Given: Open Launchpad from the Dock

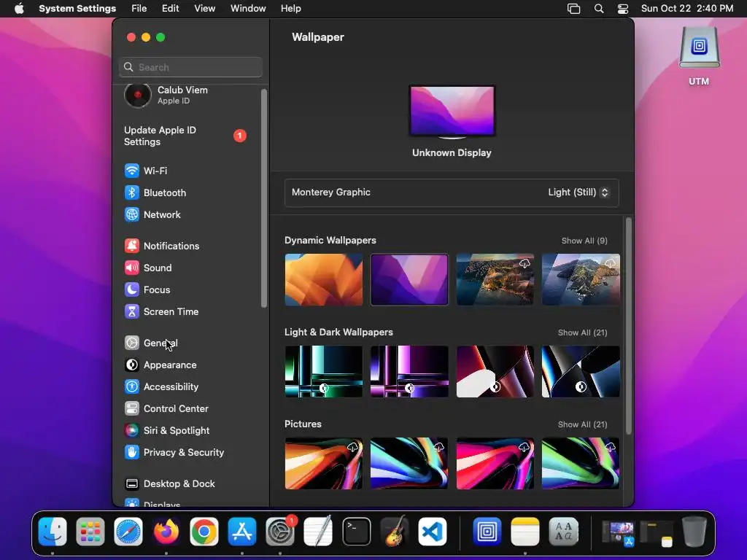Looking at the screenshot, I should tap(90, 532).
